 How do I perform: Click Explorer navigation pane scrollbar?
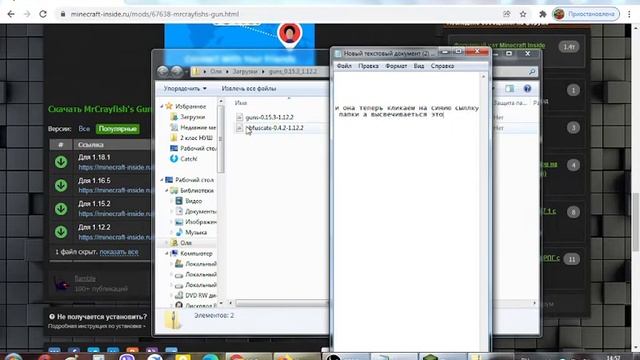pos(221,139)
